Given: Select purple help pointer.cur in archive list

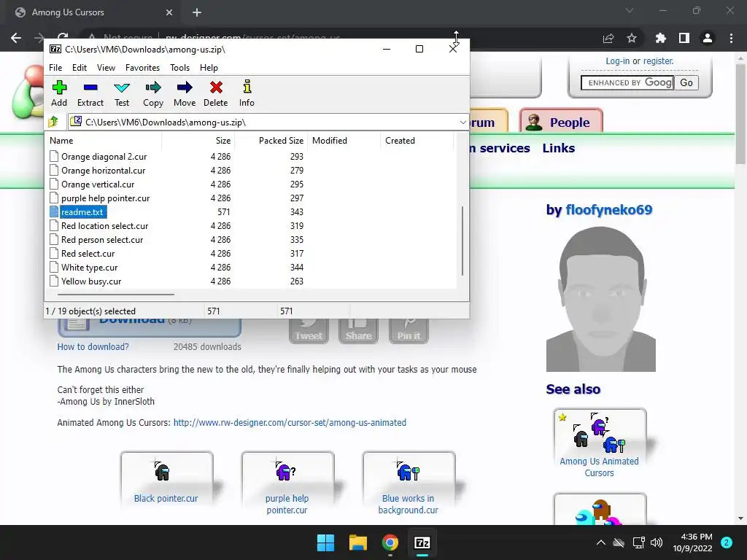Looking at the screenshot, I should point(105,198).
